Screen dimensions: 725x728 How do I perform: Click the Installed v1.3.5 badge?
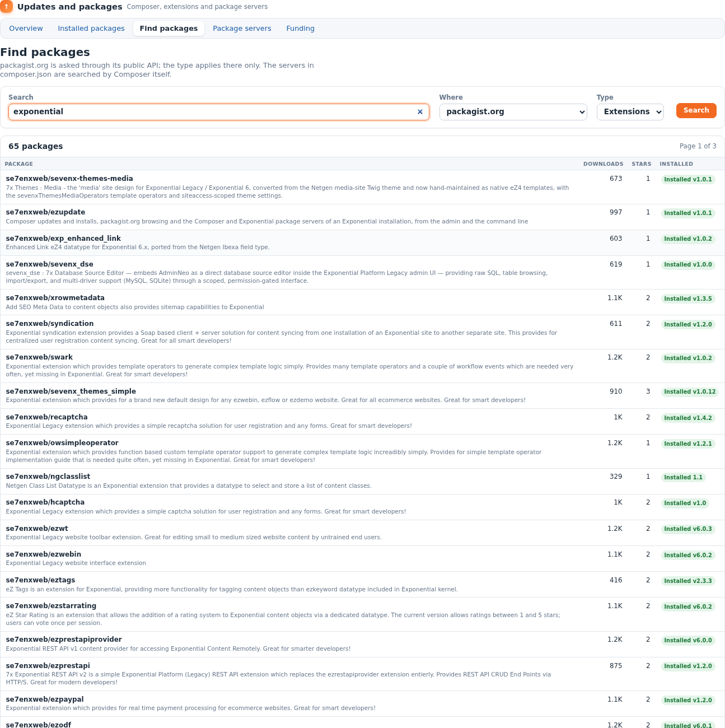point(688,299)
